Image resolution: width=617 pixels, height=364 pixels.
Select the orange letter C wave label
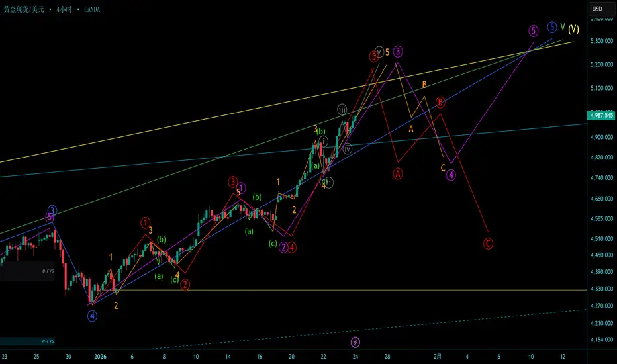click(x=443, y=168)
